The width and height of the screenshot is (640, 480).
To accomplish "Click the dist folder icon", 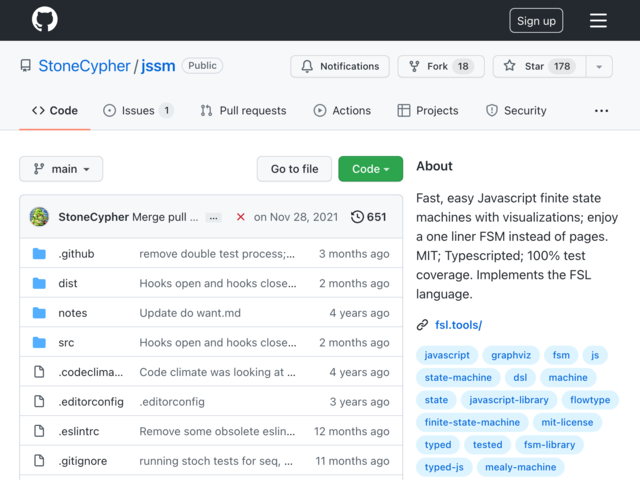I will pyautogui.click(x=39, y=283).
